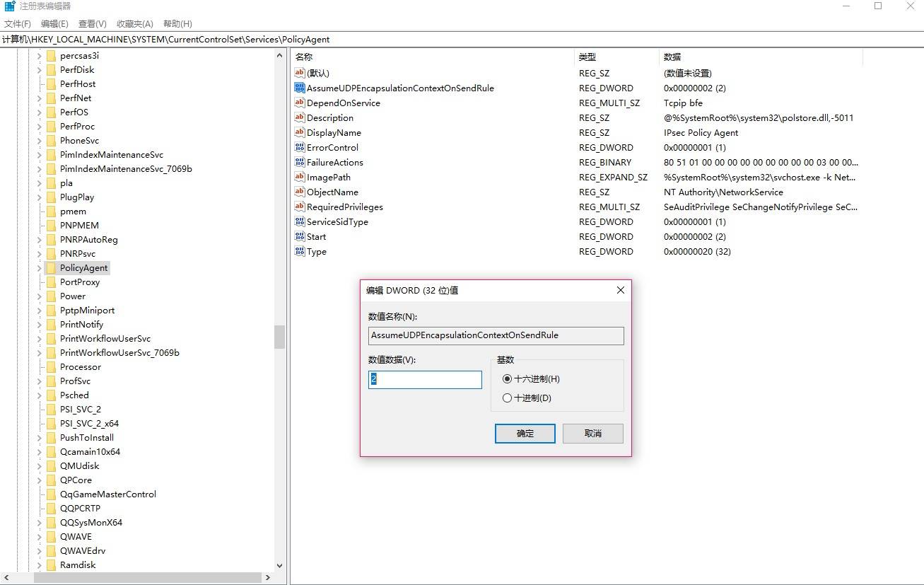Open the 查看 menu

pos(92,23)
